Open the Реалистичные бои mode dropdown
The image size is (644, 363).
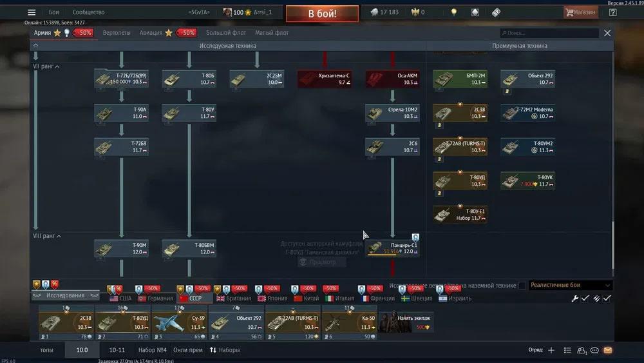tap(569, 285)
